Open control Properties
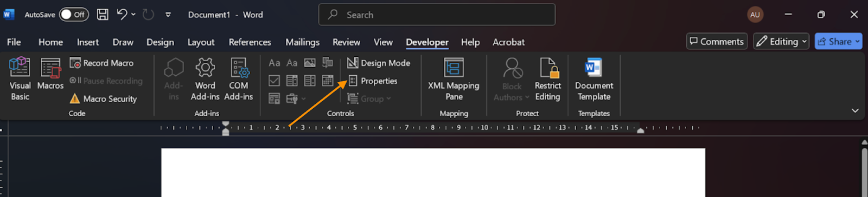 [x=373, y=81]
